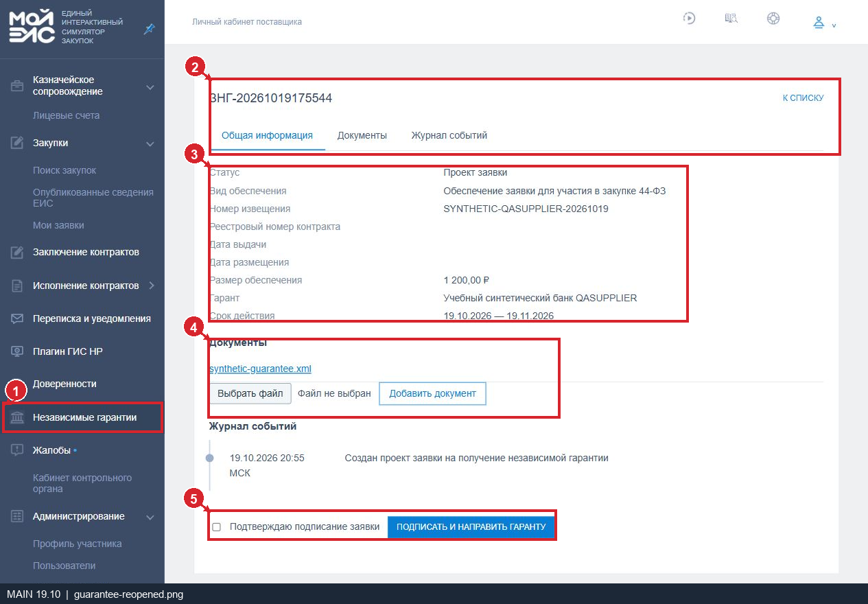
Task: Click the amount 1 200,00 ₽
Action: point(467,280)
